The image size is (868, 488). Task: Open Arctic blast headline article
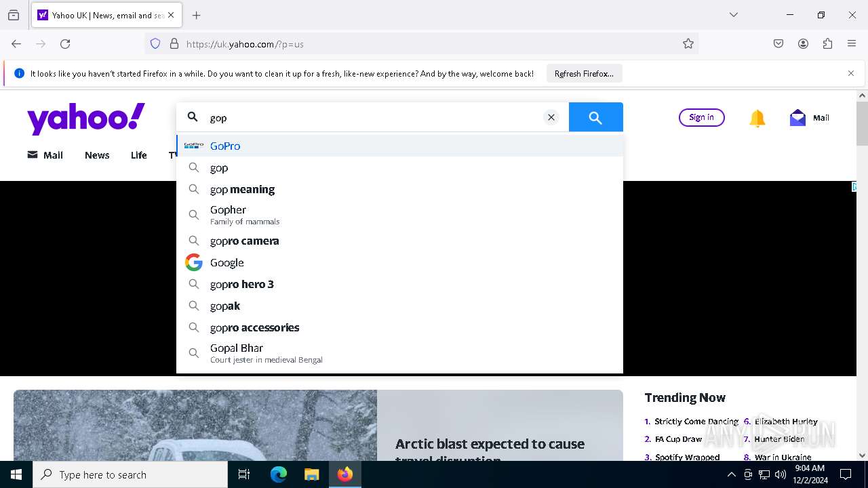490,451
